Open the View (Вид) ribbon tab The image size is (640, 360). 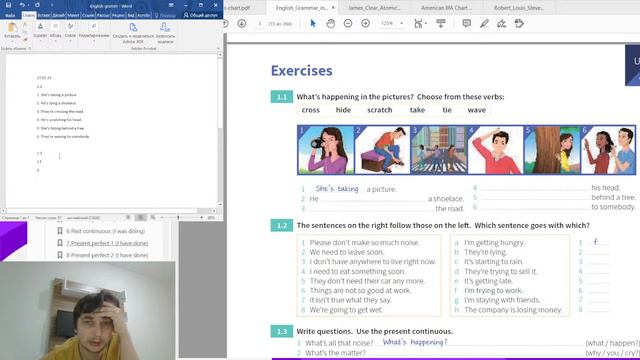click(131, 15)
